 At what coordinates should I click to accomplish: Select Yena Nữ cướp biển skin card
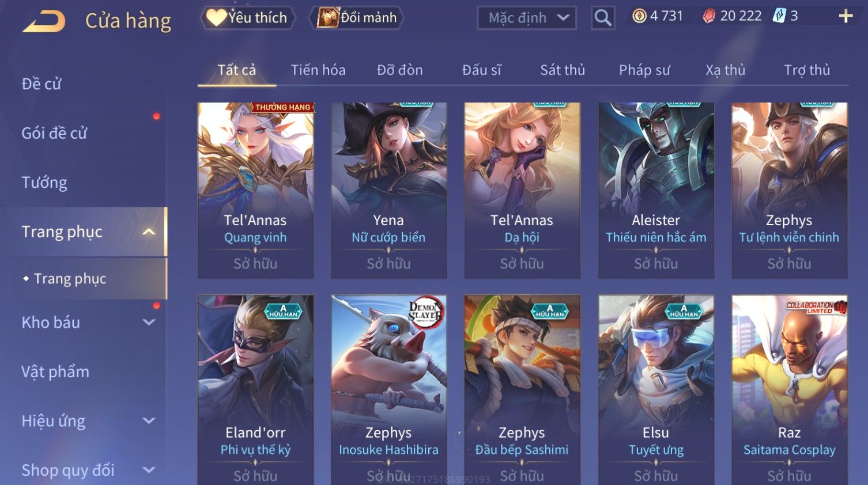tap(388, 191)
